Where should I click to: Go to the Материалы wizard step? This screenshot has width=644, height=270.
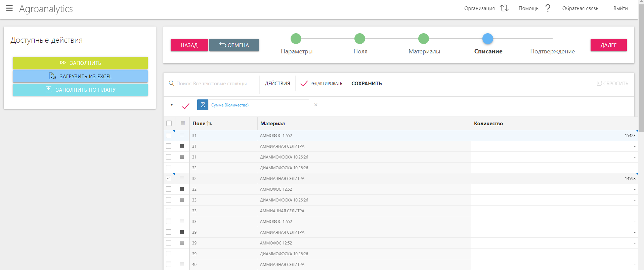pyautogui.click(x=424, y=39)
